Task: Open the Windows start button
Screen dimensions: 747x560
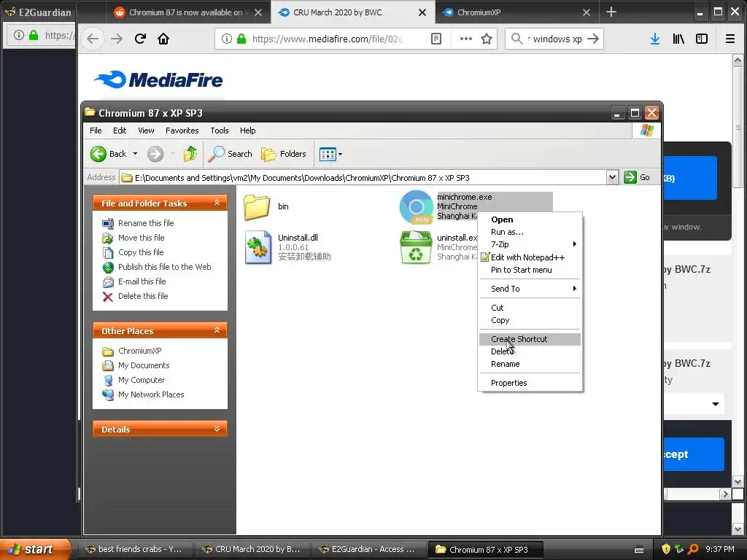Action: pyautogui.click(x=36, y=549)
